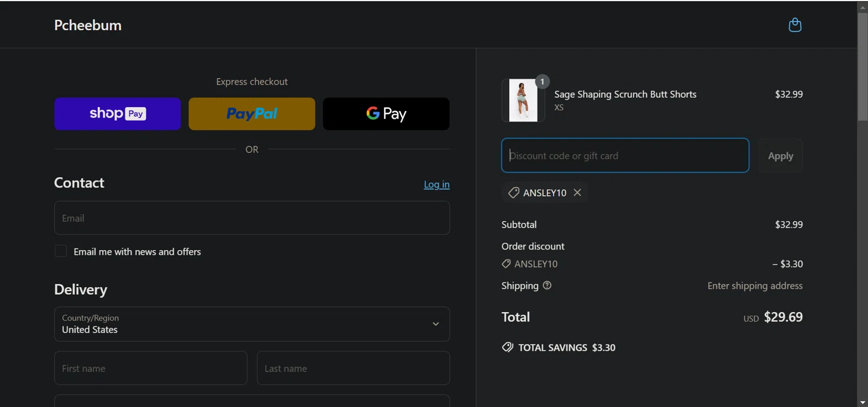Click the discount amount – $3.30
Viewport: 868px width, 407px height.
788,264
